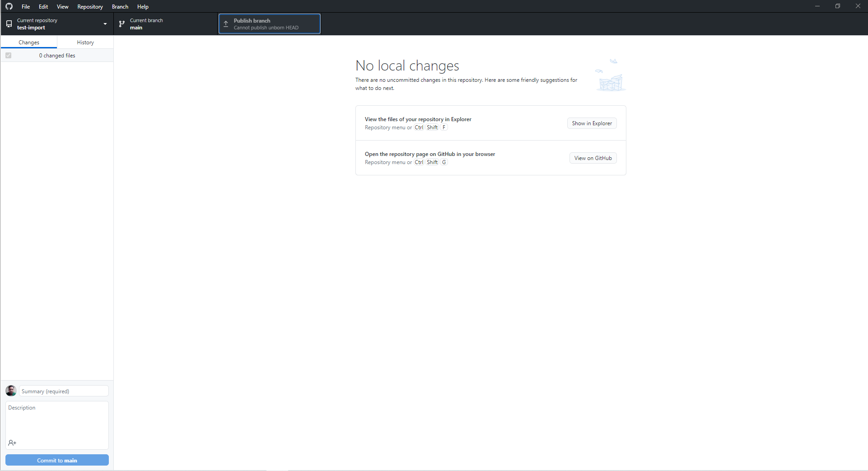Viewport: 868px width, 471px height.
Task: Click inside the Description text box
Action: (57, 420)
